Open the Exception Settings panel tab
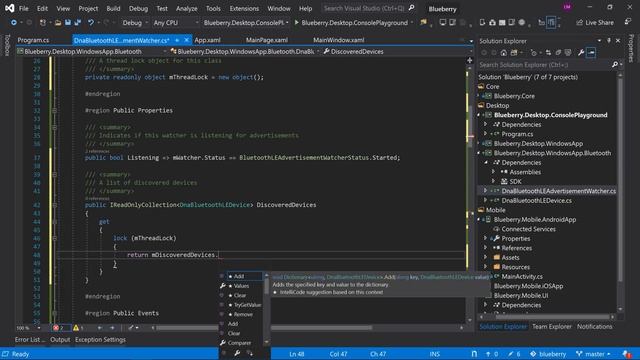The image size is (640, 360). pos(100,340)
